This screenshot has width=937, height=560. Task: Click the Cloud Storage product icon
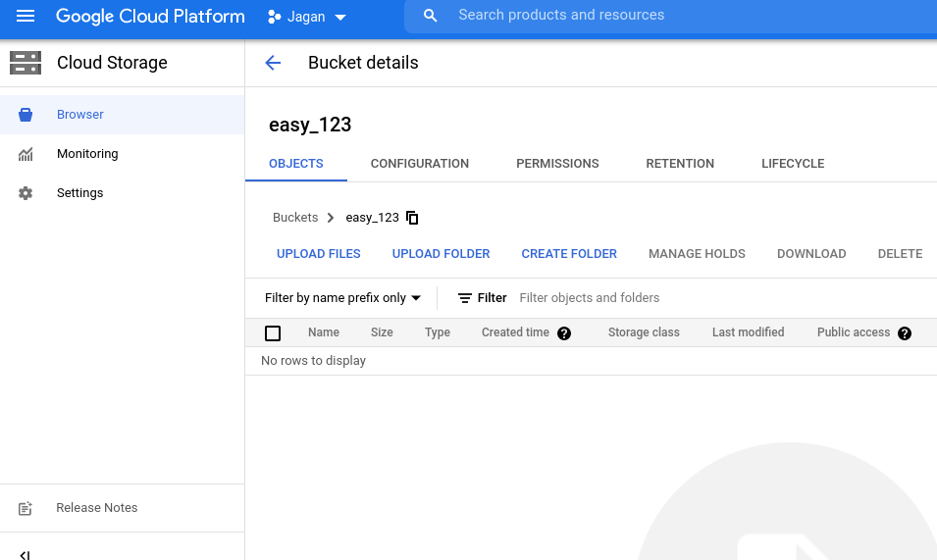26,63
